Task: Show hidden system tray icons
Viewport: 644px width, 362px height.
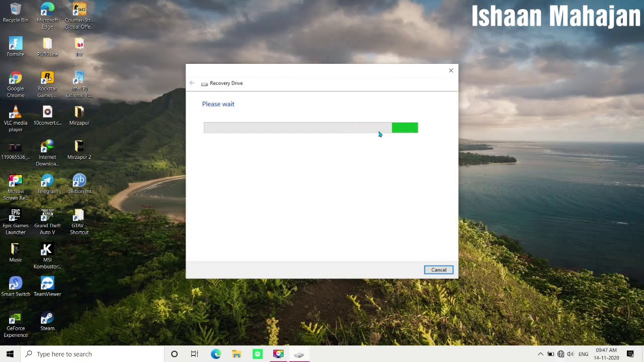Action: tap(540, 354)
